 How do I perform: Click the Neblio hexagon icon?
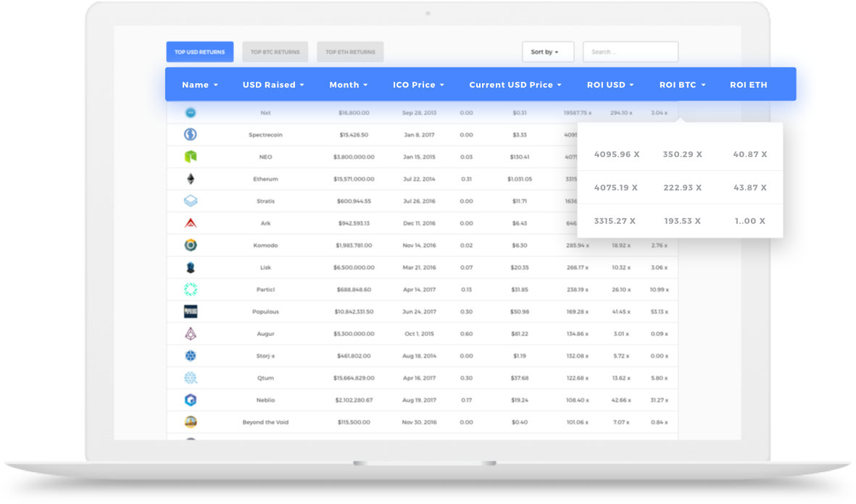[191, 400]
